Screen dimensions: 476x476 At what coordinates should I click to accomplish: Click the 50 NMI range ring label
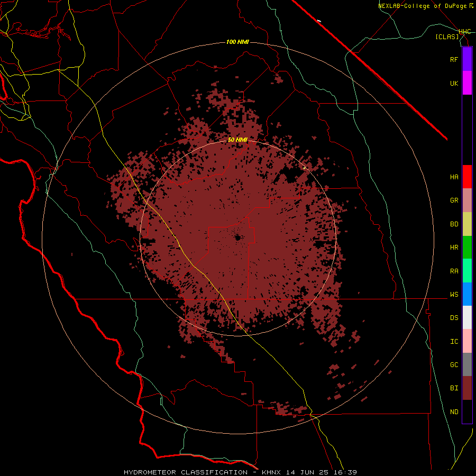click(x=237, y=140)
